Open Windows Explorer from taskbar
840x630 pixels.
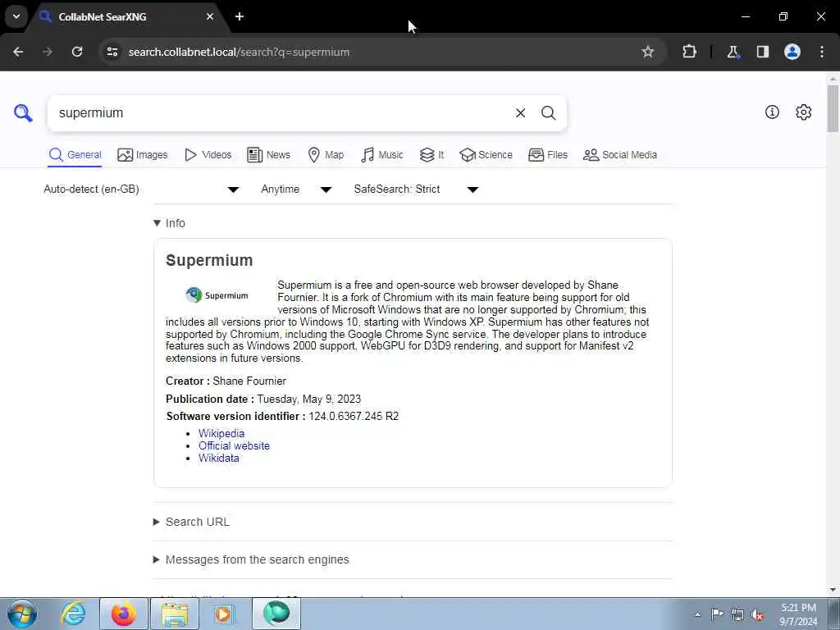(x=175, y=614)
